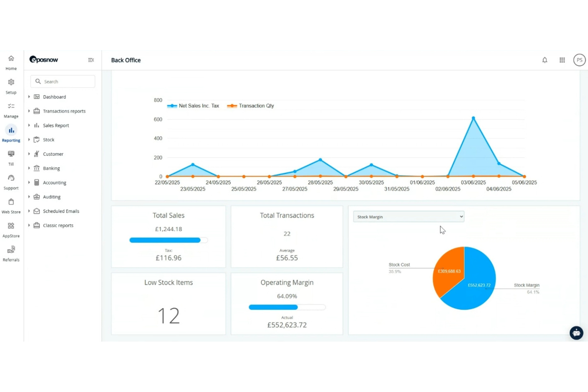Viewport: 588px width, 392px height.
Task: Toggle the Transaction Qty legend series
Action: [251, 106]
